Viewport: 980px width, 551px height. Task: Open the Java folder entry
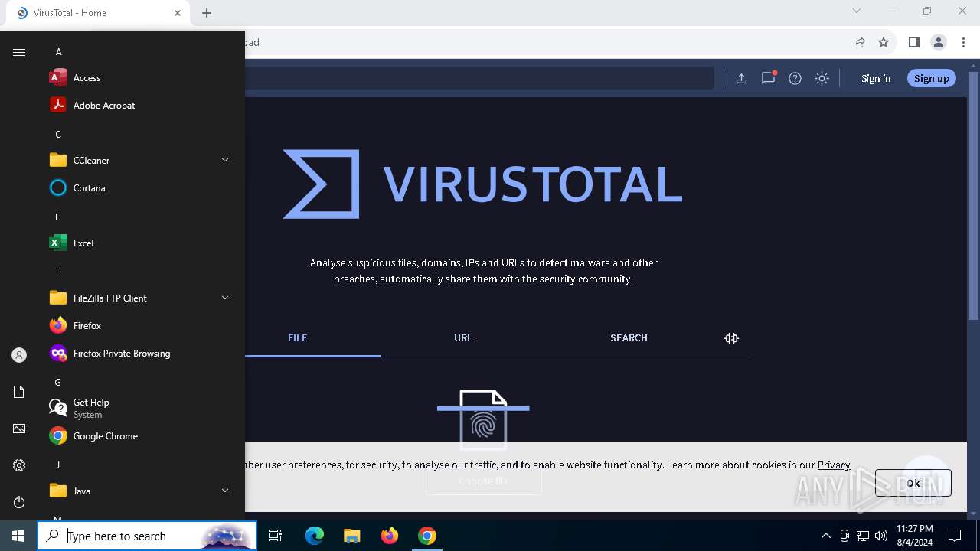pos(138,491)
